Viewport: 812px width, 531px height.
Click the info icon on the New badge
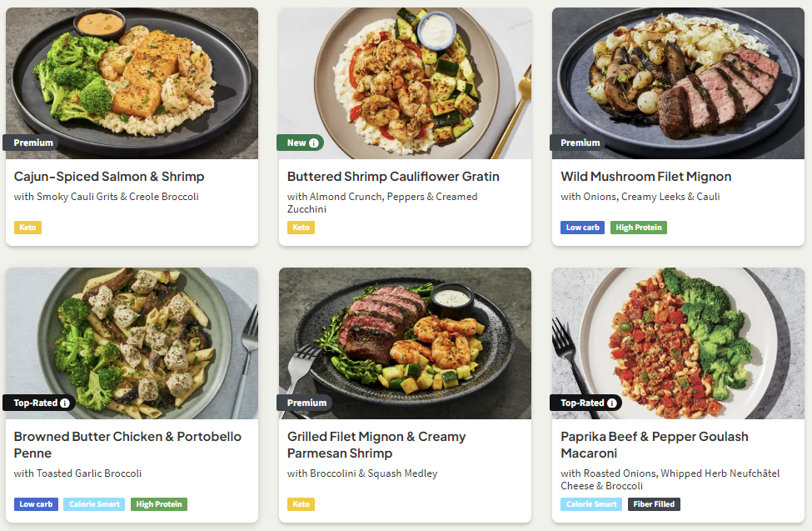(314, 143)
